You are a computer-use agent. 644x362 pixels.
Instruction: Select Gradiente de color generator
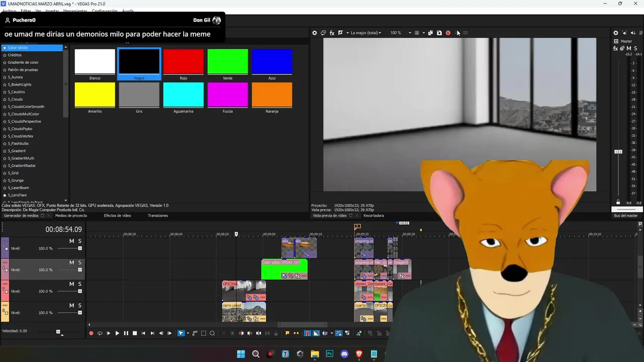pyautogui.click(x=23, y=62)
